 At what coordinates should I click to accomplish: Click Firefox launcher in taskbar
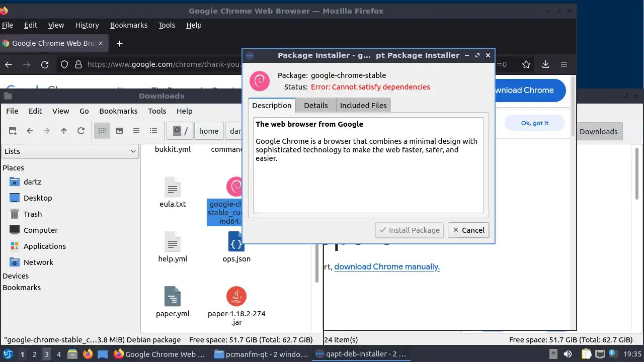[88, 354]
